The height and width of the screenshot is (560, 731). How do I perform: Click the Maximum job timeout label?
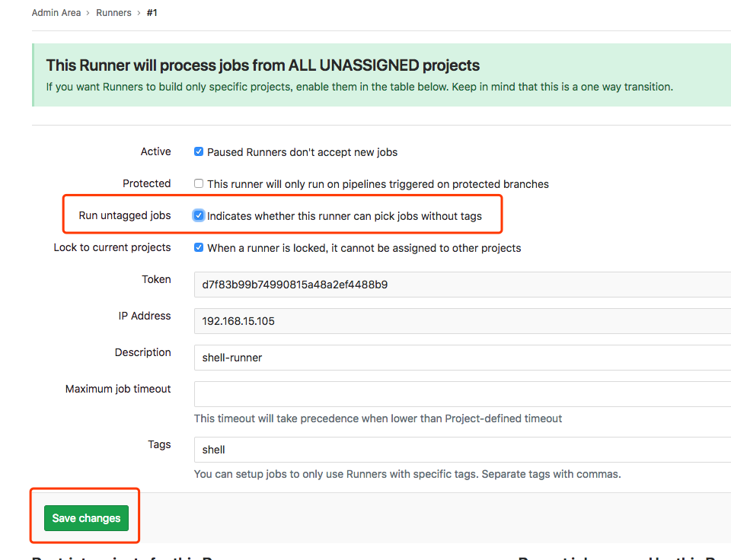point(118,389)
